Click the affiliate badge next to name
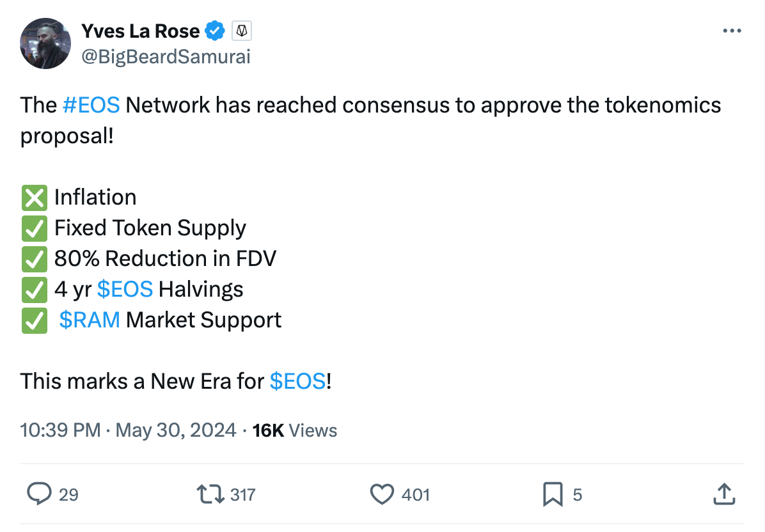This screenshot has height=532, width=765. coord(242,31)
